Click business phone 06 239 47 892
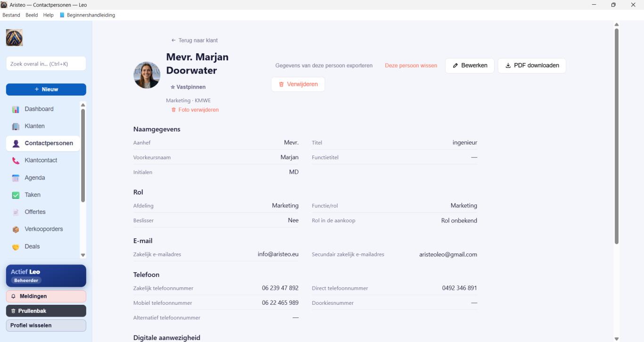Screen dimensions: 644x342 [x=281, y=288]
